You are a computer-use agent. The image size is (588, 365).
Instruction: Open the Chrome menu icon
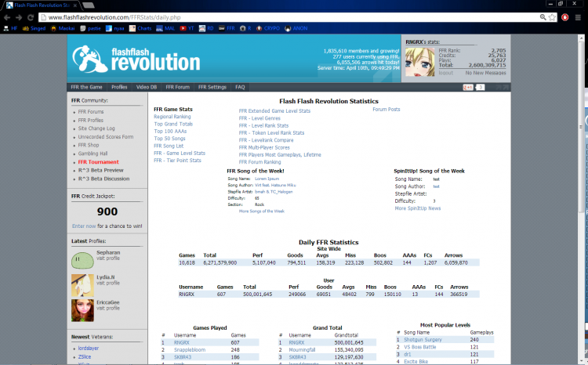pyautogui.click(x=579, y=16)
